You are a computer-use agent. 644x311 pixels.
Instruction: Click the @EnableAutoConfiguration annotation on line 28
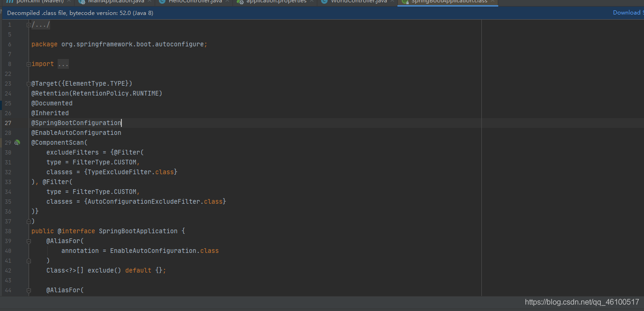tap(76, 133)
